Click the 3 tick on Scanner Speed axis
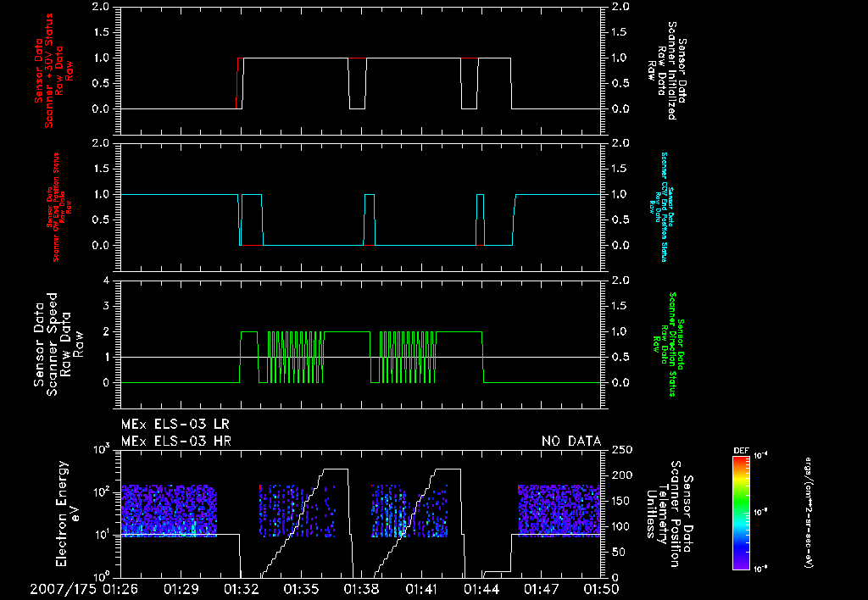This screenshot has width=868, height=600. [106, 306]
